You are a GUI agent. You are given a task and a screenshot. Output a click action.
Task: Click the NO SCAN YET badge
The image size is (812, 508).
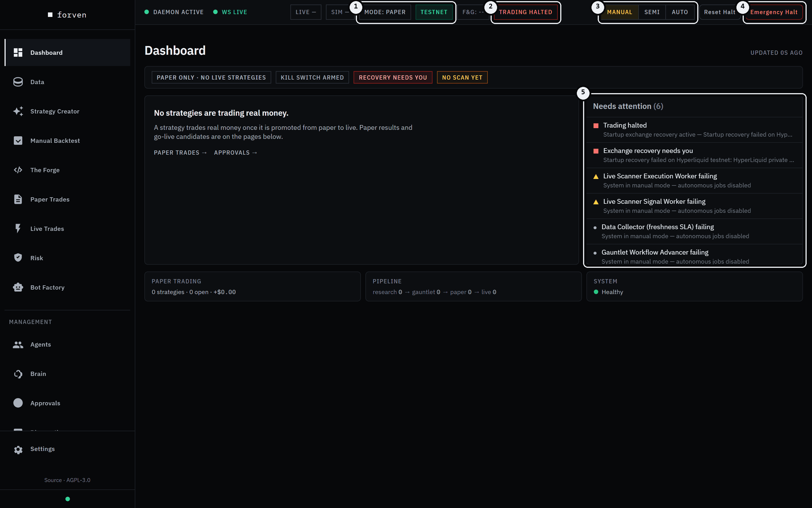(x=462, y=77)
